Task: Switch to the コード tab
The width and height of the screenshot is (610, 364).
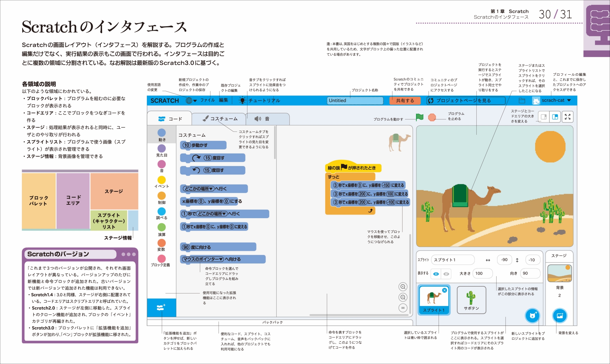Action: (x=170, y=119)
